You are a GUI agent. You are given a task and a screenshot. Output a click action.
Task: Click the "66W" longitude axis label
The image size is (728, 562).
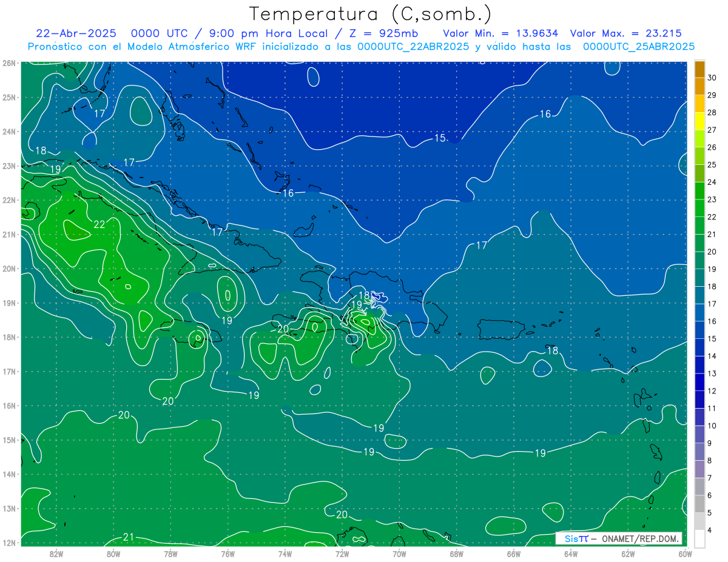coord(513,554)
